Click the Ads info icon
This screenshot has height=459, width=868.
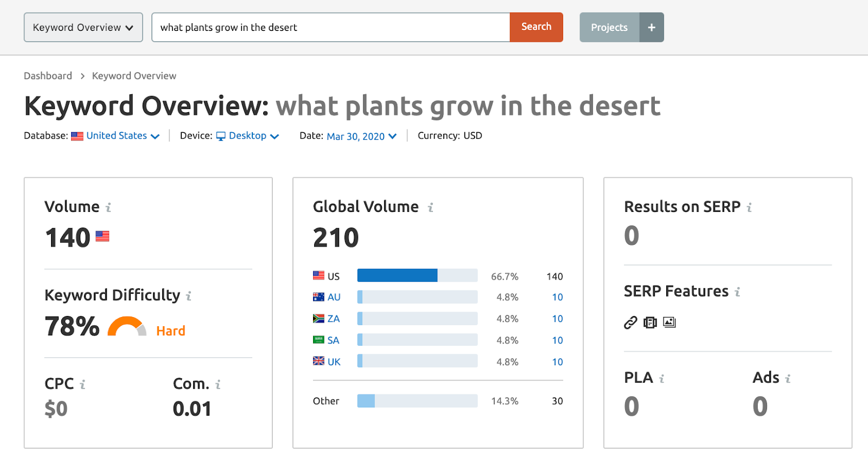coord(788,378)
